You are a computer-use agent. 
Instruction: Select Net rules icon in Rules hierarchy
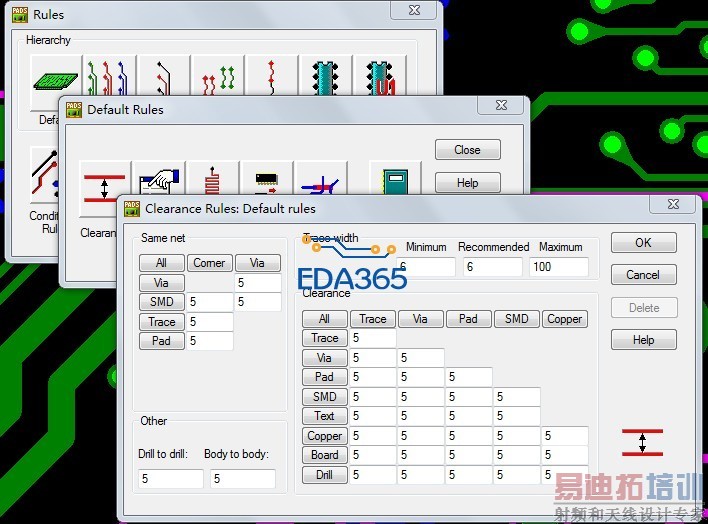tap(163, 75)
